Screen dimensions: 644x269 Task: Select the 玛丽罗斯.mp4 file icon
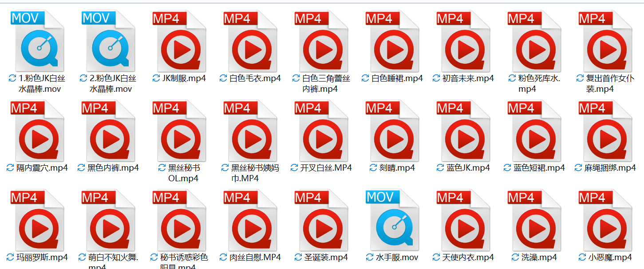point(37,220)
